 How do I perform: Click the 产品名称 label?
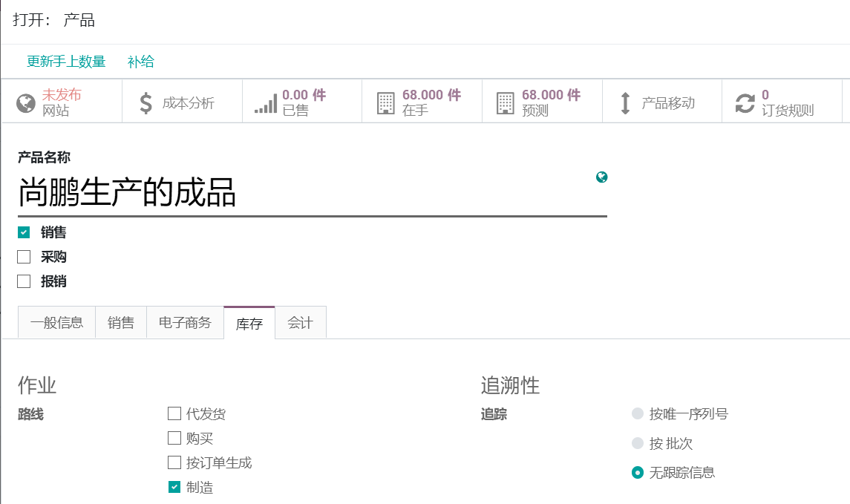pyautogui.click(x=44, y=157)
